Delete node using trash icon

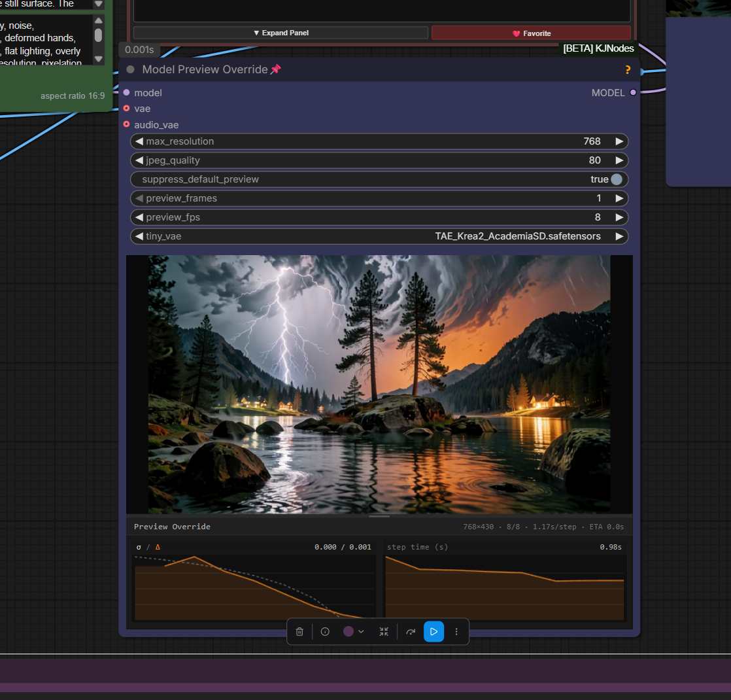[299, 631]
